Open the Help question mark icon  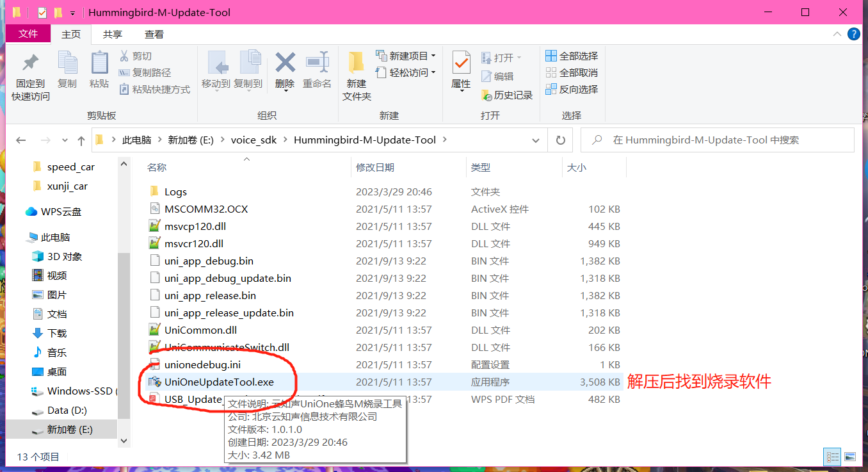[x=853, y=34]
